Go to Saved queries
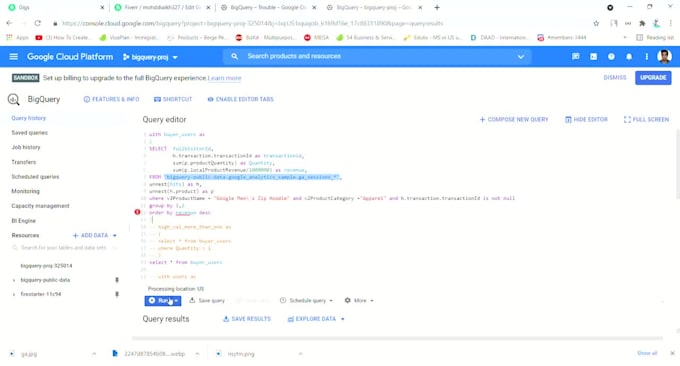 click(29, 133)
